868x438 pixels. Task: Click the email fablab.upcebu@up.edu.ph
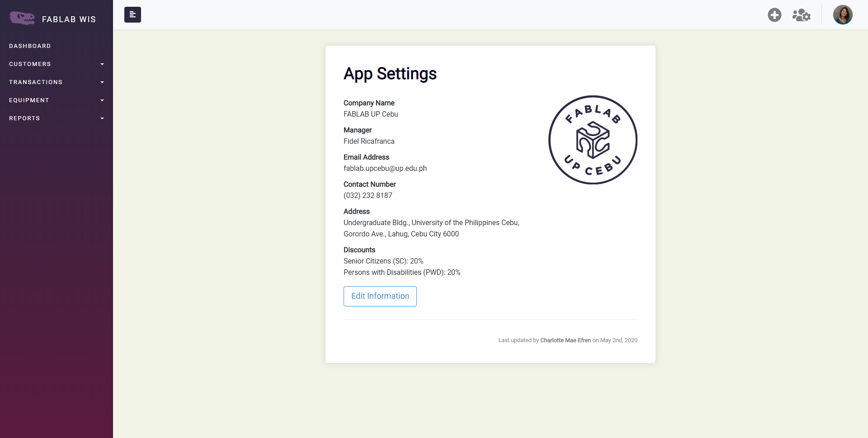click(x=385, y=169)
